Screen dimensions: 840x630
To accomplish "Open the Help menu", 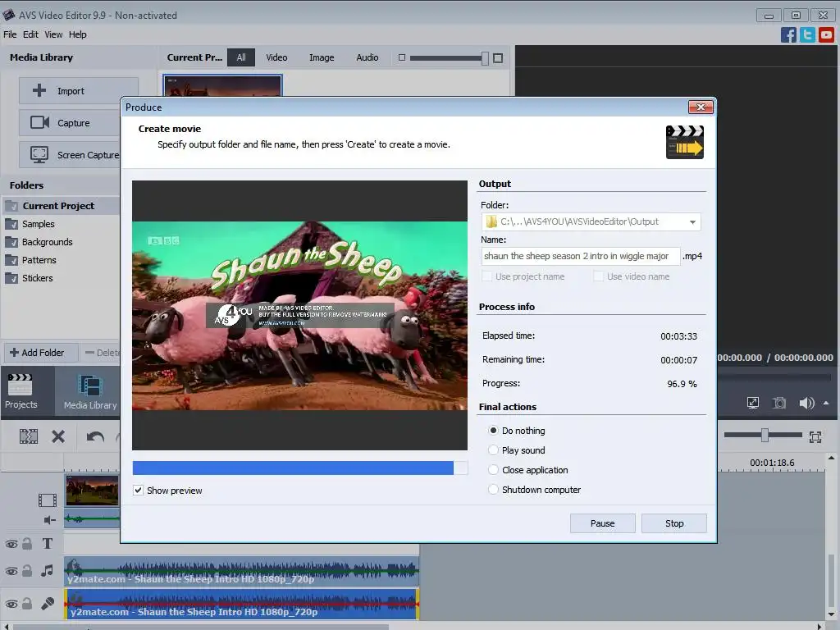I will coord(78,34).
